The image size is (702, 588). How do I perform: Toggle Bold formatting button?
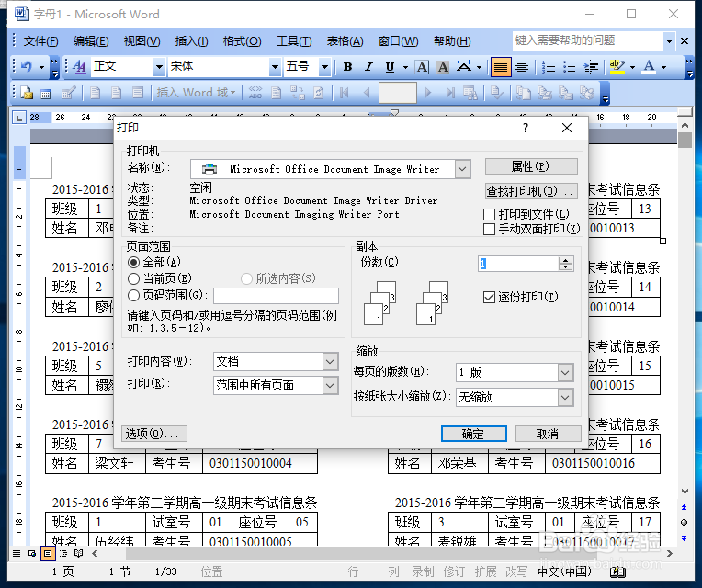coord(347,67)
